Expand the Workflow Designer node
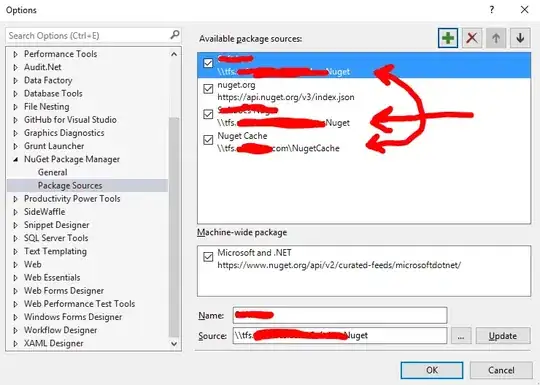 [x=15, y=330]
